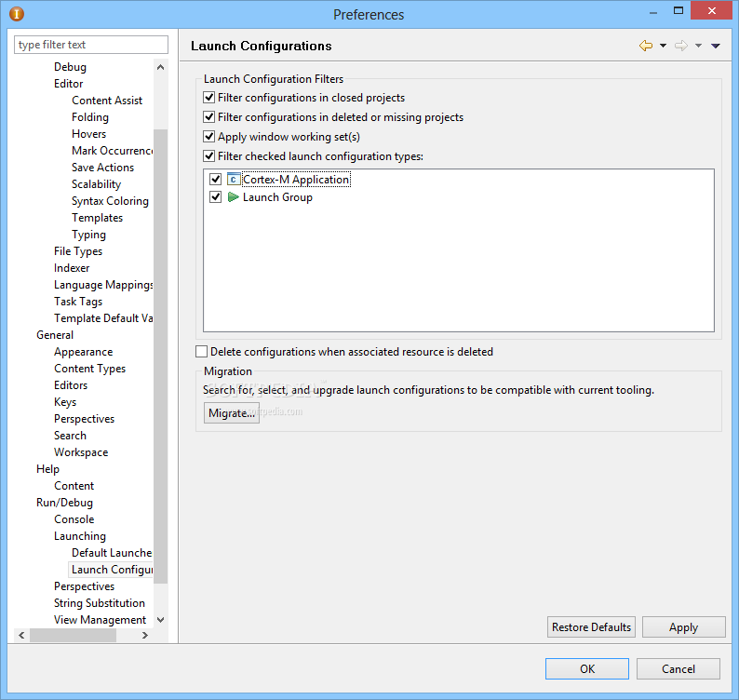This screenshot has height=700, width=739.
Task: Click the Migrate... button
Action: pyautogui.click(x=232, y=413)
